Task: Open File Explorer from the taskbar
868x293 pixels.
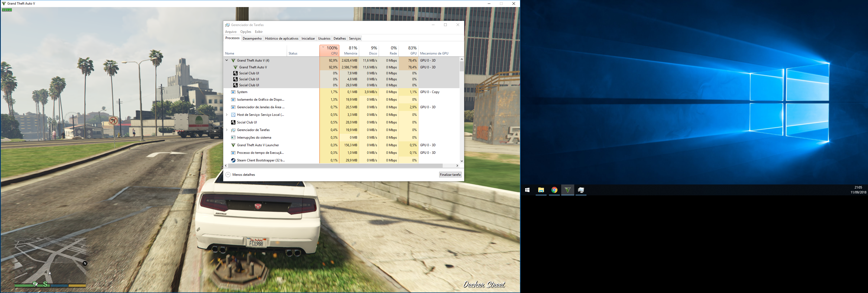Action: (541, 190)
